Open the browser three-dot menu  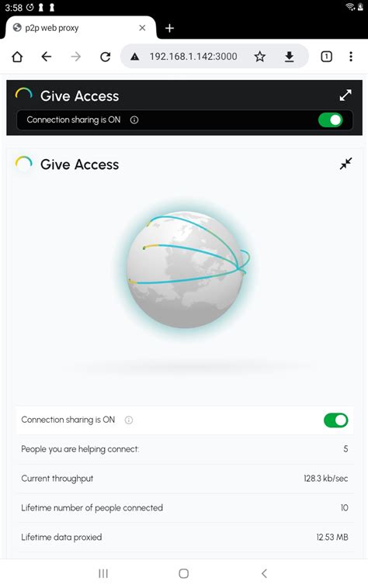point(351,57)
